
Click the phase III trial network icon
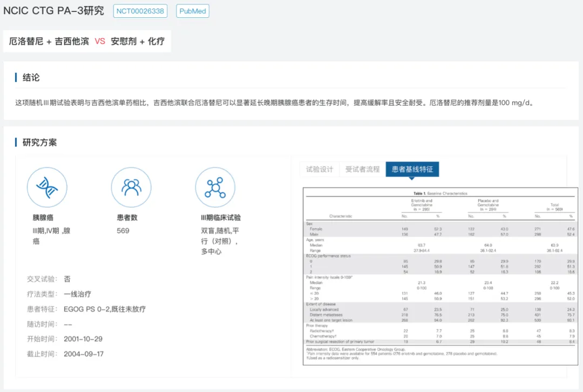(x=215, y=187)
